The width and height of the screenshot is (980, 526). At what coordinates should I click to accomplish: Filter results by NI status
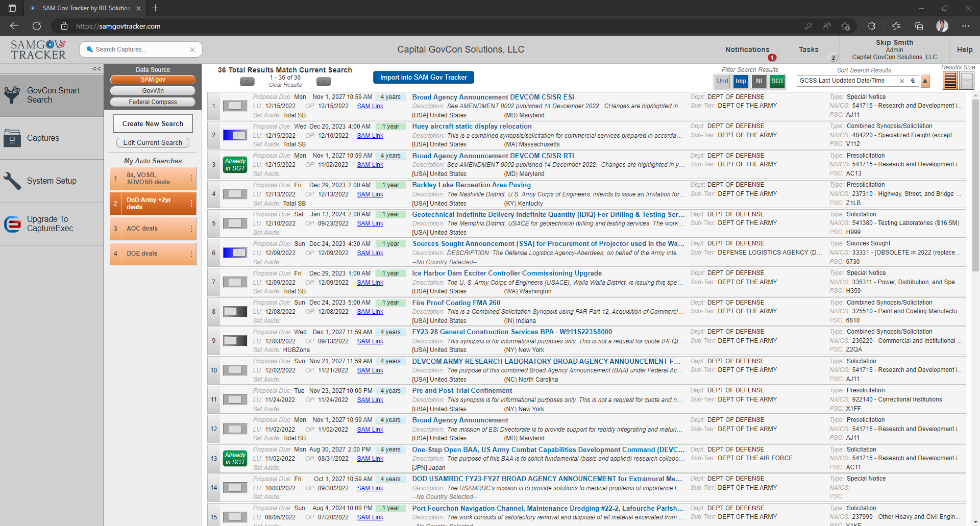click(759, 81)
